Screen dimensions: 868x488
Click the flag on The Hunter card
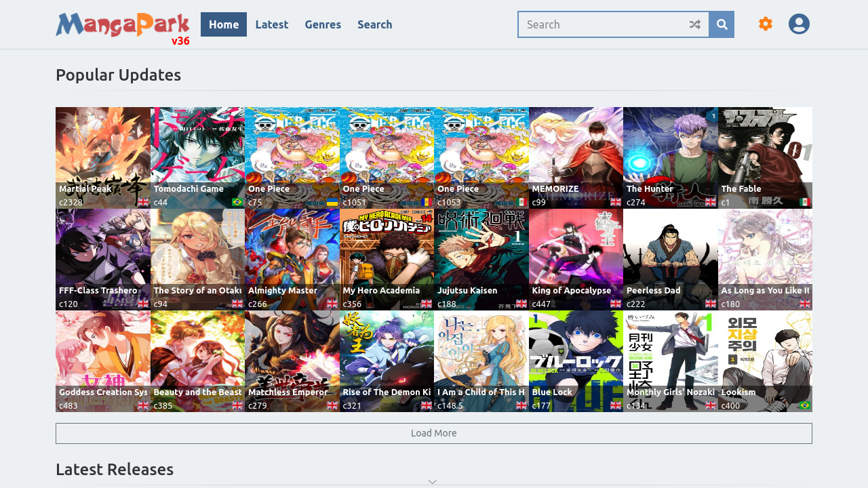click(x=711, y=202)
